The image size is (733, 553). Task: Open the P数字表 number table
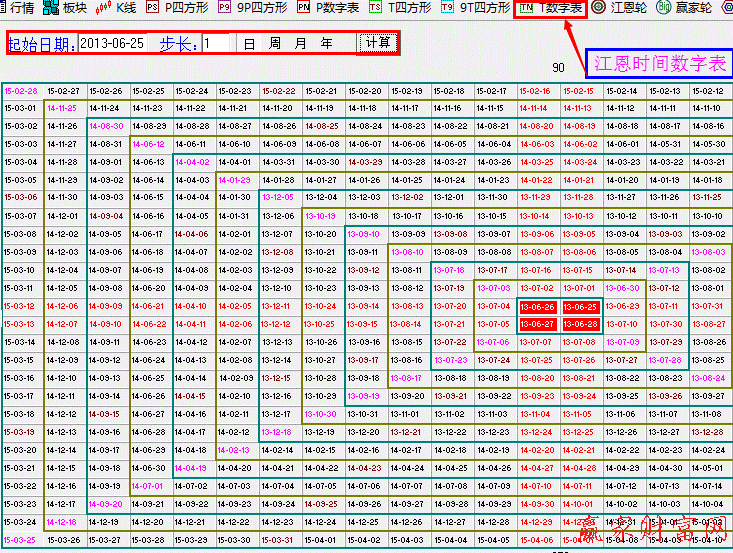(329, 8)
